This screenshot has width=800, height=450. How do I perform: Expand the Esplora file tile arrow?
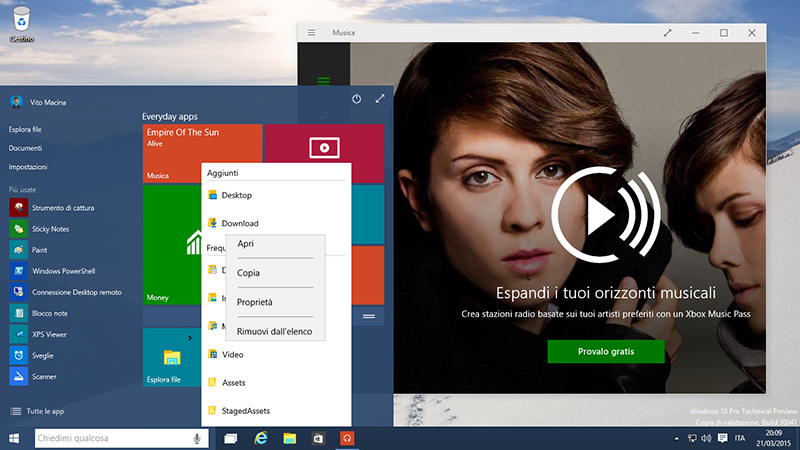[190, 338]
